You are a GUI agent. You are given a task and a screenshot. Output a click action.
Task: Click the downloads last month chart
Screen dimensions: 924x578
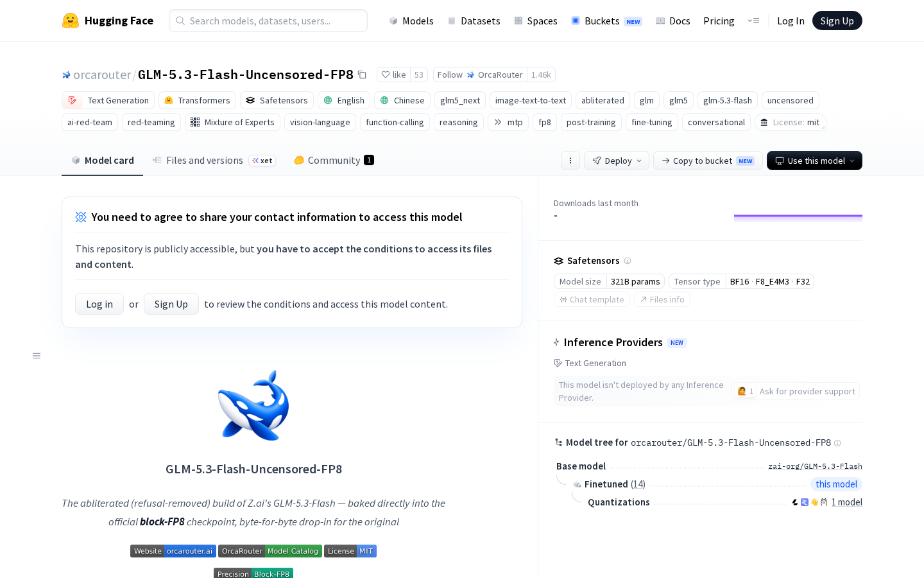click(798, 218)
